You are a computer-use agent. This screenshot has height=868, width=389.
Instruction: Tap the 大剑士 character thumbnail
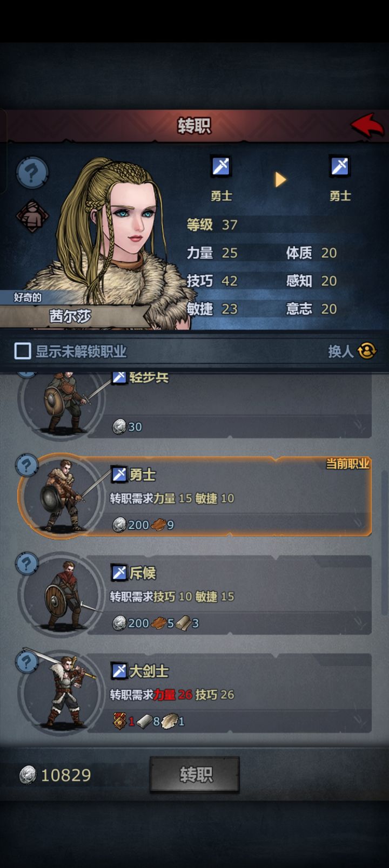click(x=62, y=691)
